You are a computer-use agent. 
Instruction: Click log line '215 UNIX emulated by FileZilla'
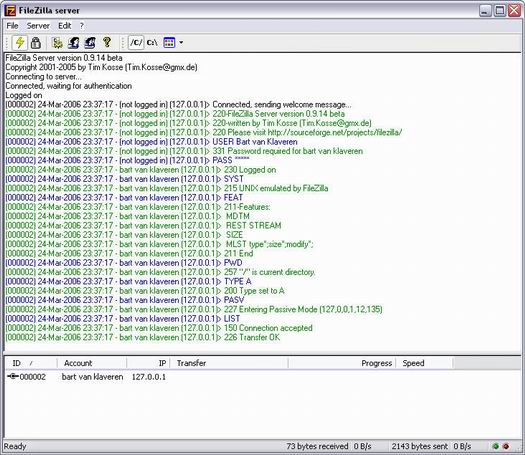click(x=167, y=188)
